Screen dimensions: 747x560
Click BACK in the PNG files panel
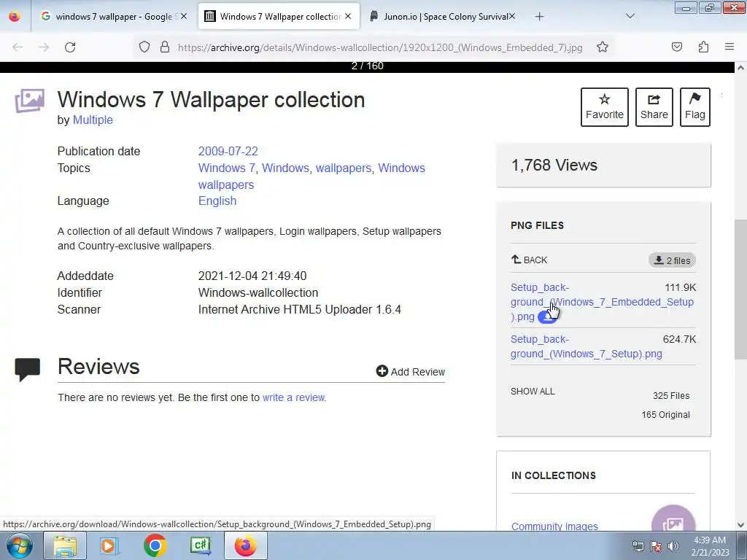tap(530, 260)
